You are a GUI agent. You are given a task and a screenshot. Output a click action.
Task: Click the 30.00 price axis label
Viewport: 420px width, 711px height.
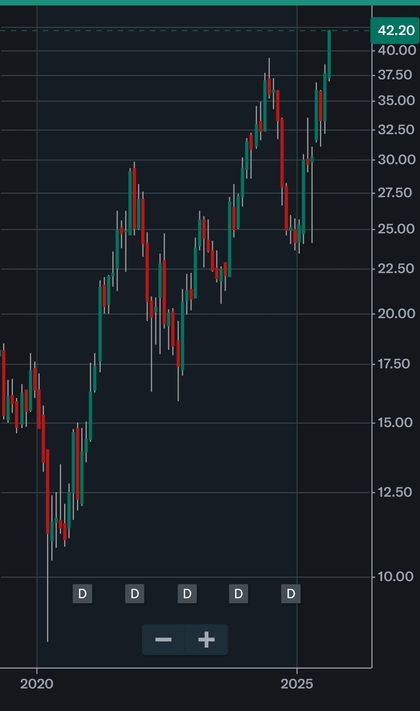click(397, 160)
